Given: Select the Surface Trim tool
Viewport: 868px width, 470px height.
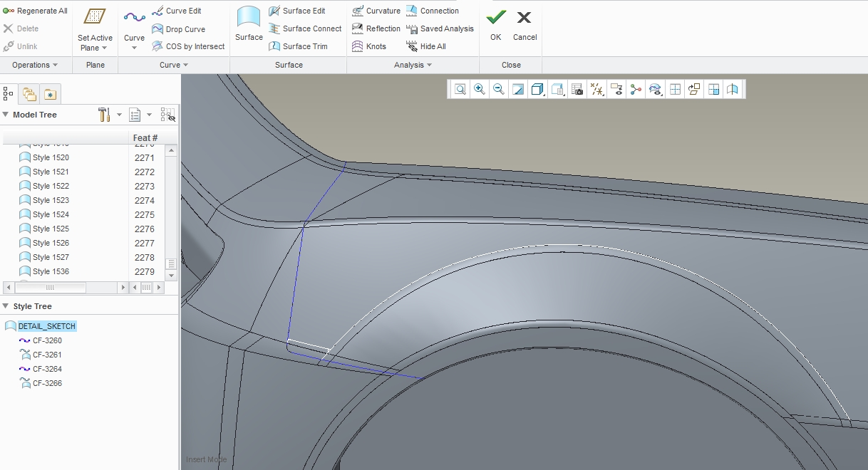Looking at the screenshot, I should pos(298,46).
